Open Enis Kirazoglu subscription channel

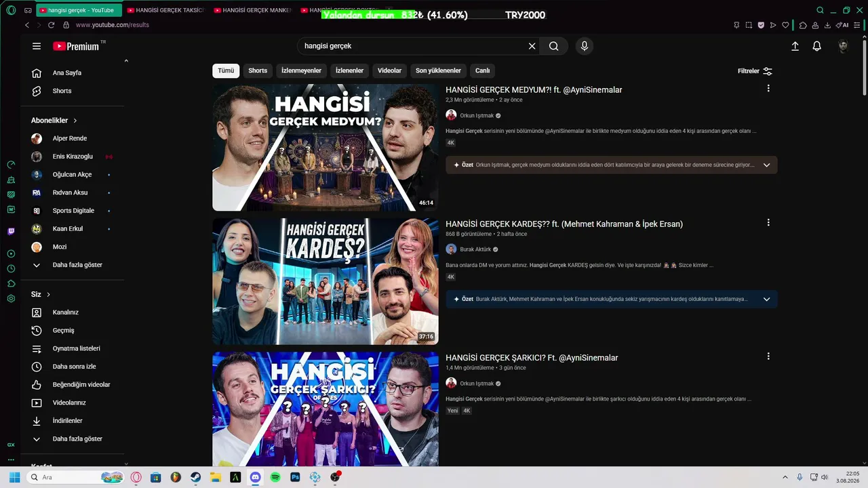73,157
